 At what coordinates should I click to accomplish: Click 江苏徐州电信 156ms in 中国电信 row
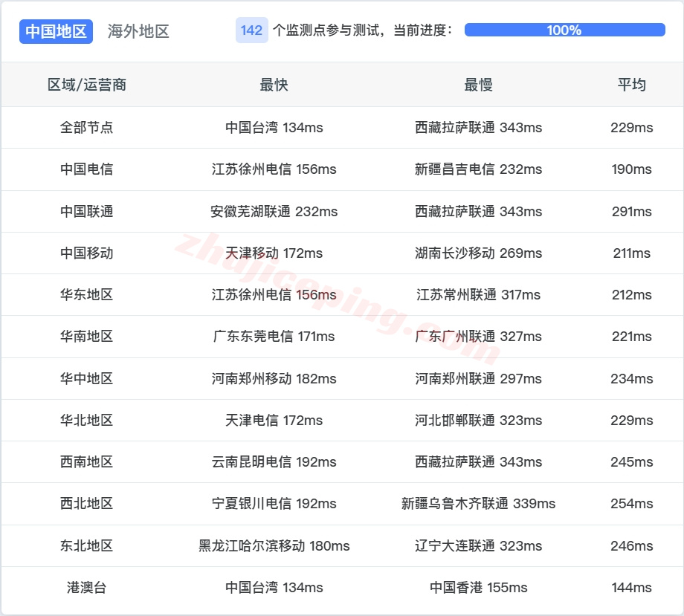pos(274,169)
